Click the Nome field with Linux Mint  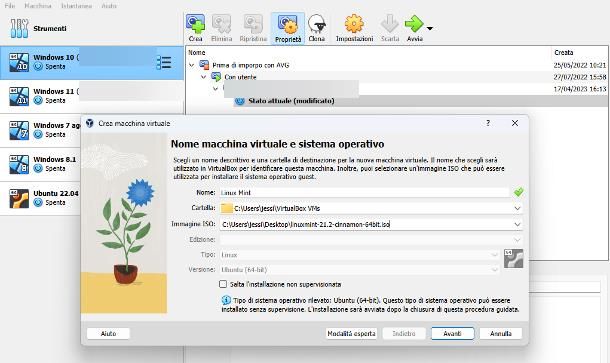click(364, 193)
